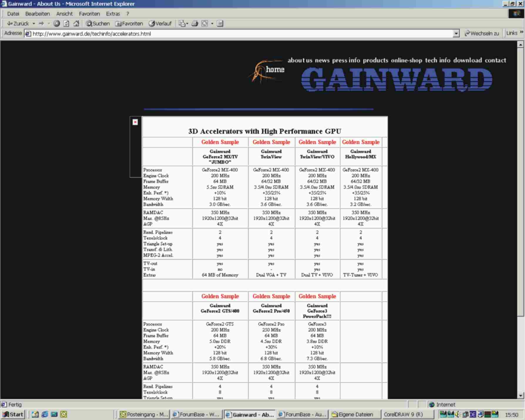Image resolution: width=525 pixels, height=420 pixels.
Task: Click the 'contact' navigation link
Action: (x=495, y=60)
